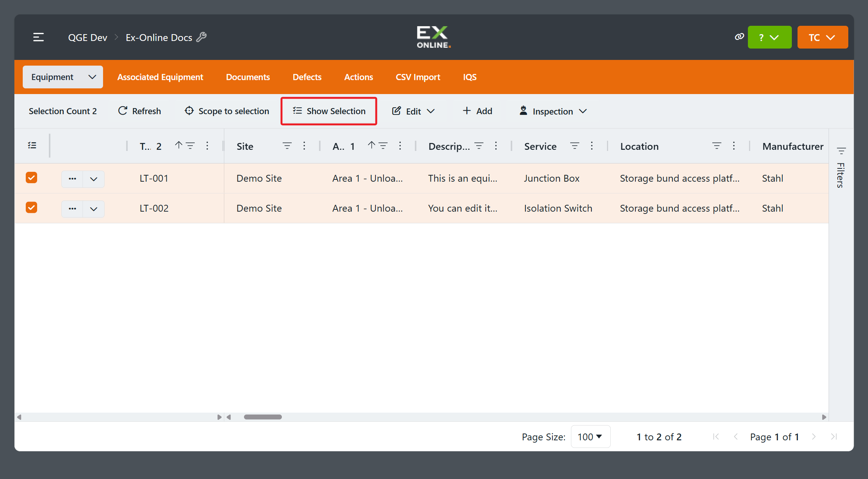This screenshot has height=479, width=868.
Task: Open Area column three-dot menu
Action: (400, 146)
